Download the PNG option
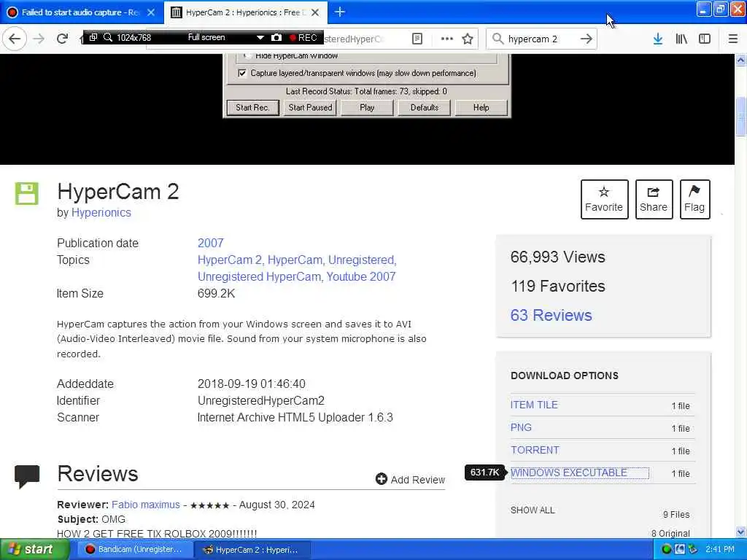 tap(521, 427)
